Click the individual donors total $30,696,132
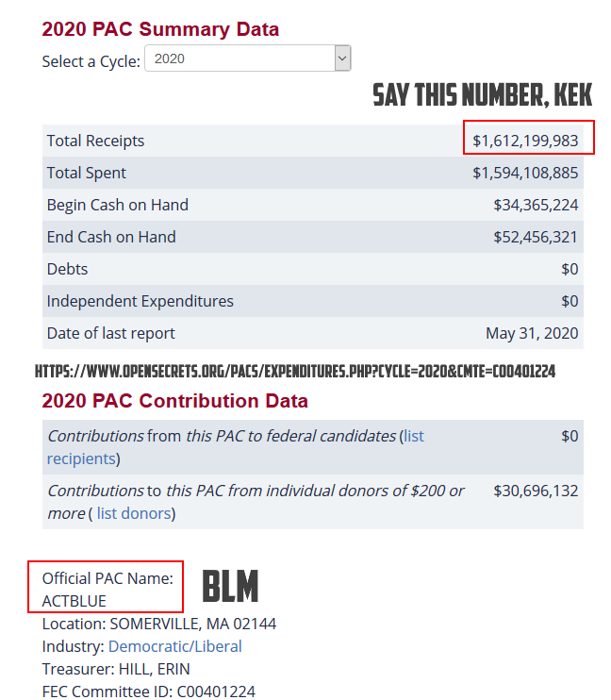Viewport: 611px width, 700px height. pyautogui.click(x=536, y=491)
